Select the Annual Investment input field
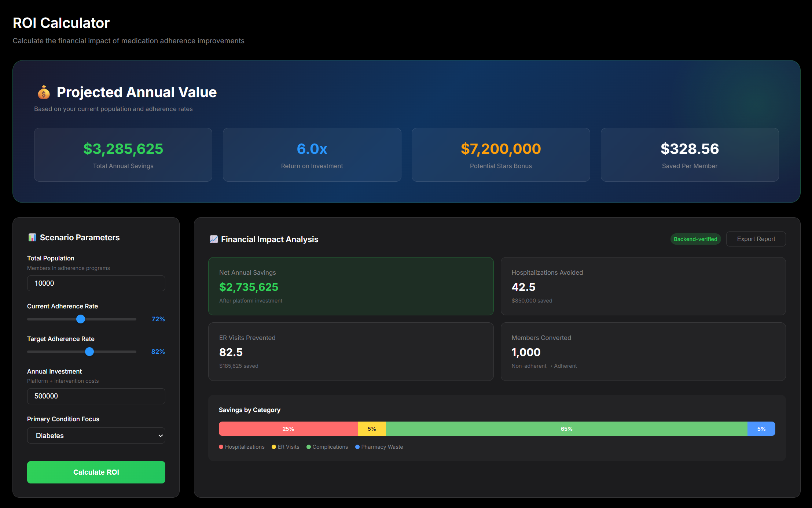The image size is (812, 508). coord(96,396)
